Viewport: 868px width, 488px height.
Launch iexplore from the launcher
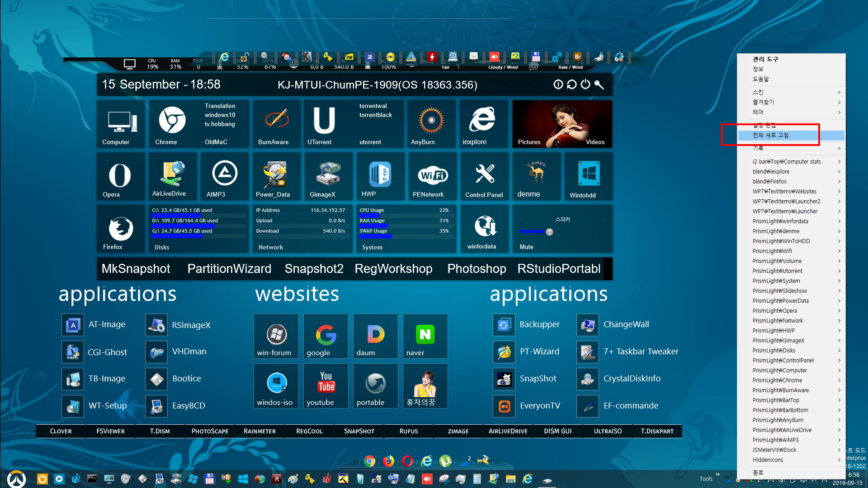pos(483,124)
